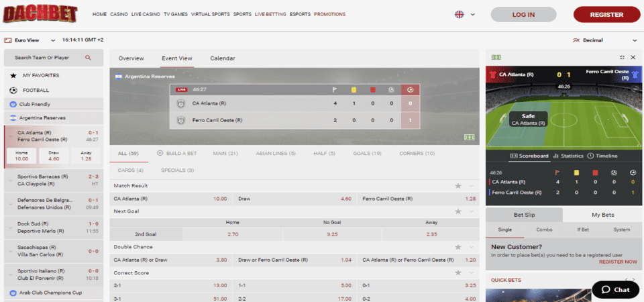
Task: Click the yellow card column icon in banner
Action: point(354,90)
